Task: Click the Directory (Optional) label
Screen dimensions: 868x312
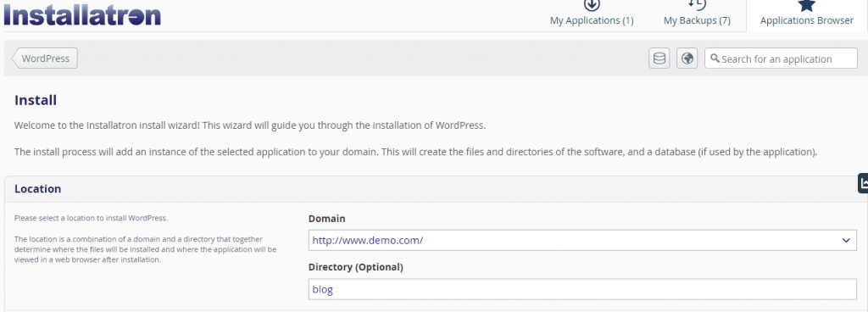Action: coord(355,267)
